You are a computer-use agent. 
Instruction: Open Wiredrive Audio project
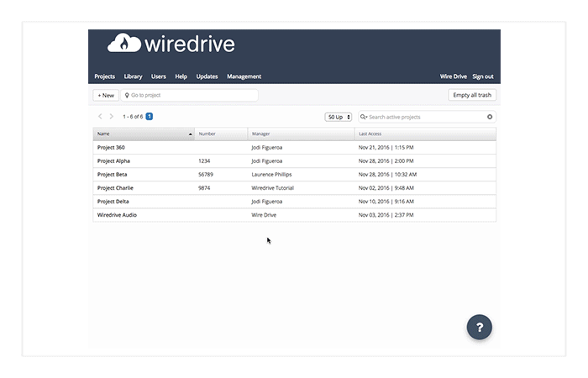[x=117, y=215]
